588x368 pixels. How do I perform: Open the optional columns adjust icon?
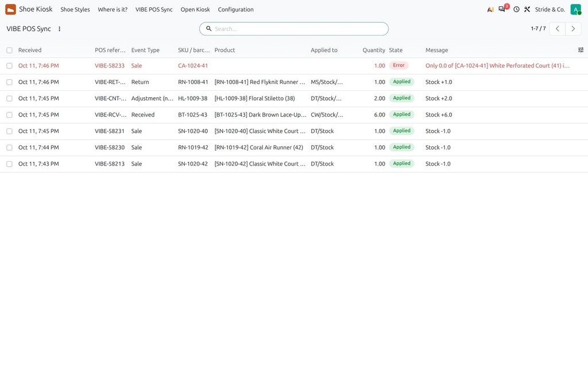coord(581,50)
